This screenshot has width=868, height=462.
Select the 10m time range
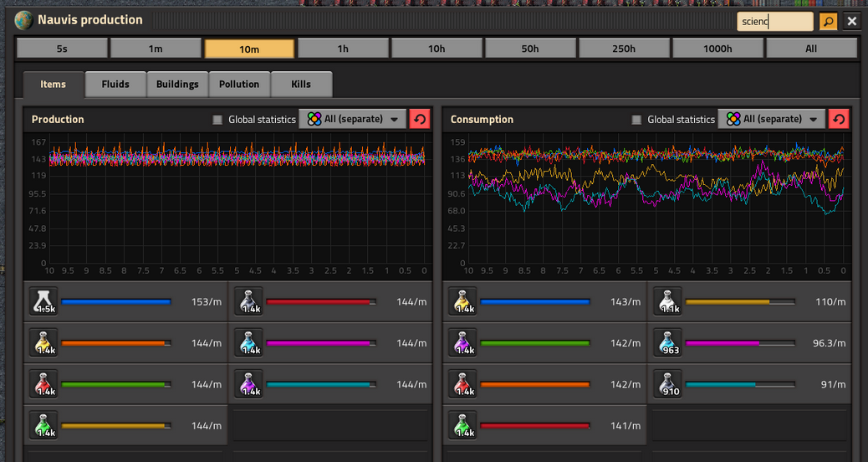tap(249, 49)
